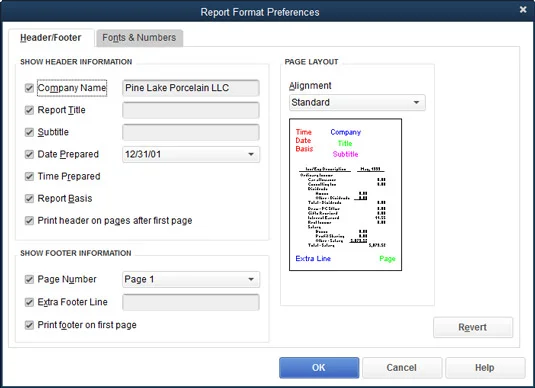Toggle the Report Title checkbox
535x388 pixels.
[x=29, y=110]
